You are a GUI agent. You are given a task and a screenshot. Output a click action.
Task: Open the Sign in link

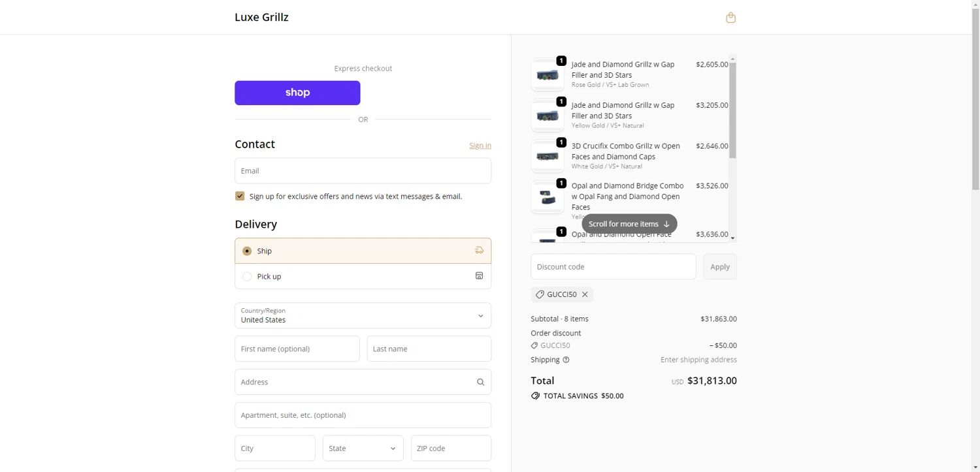coord(480,146)
